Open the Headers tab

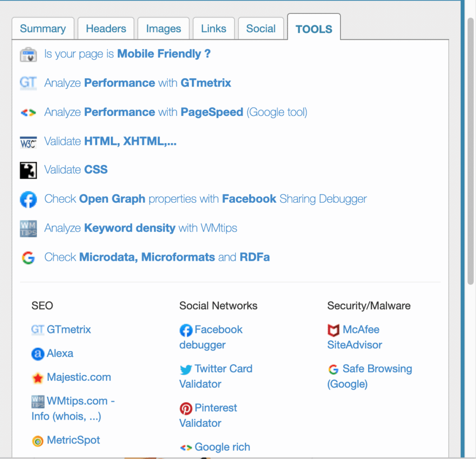106,28
